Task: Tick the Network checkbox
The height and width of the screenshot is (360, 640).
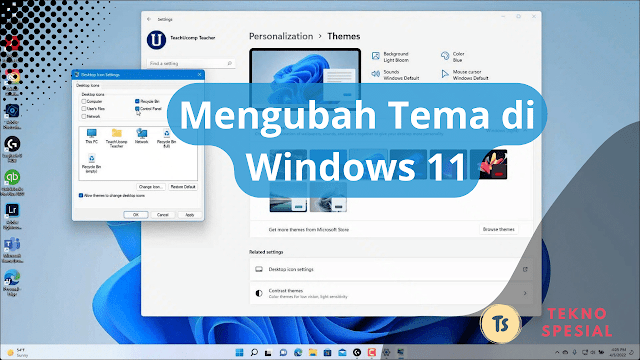Action: click(84, 116)
